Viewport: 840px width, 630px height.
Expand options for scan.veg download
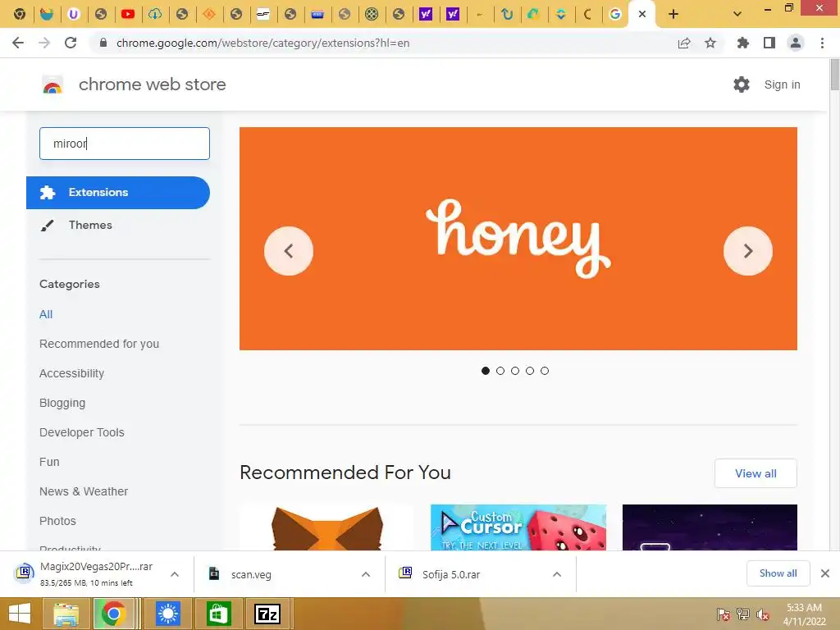(366, 574)
